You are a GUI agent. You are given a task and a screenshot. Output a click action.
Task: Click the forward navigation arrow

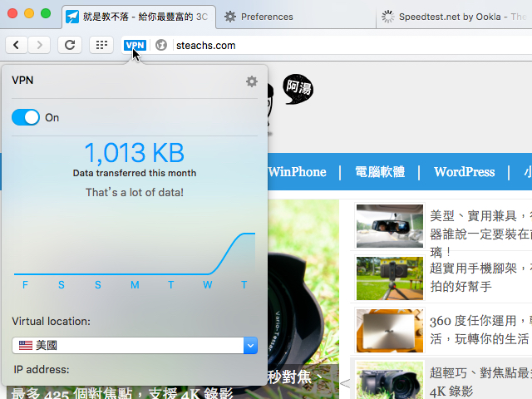click(39, 45)
